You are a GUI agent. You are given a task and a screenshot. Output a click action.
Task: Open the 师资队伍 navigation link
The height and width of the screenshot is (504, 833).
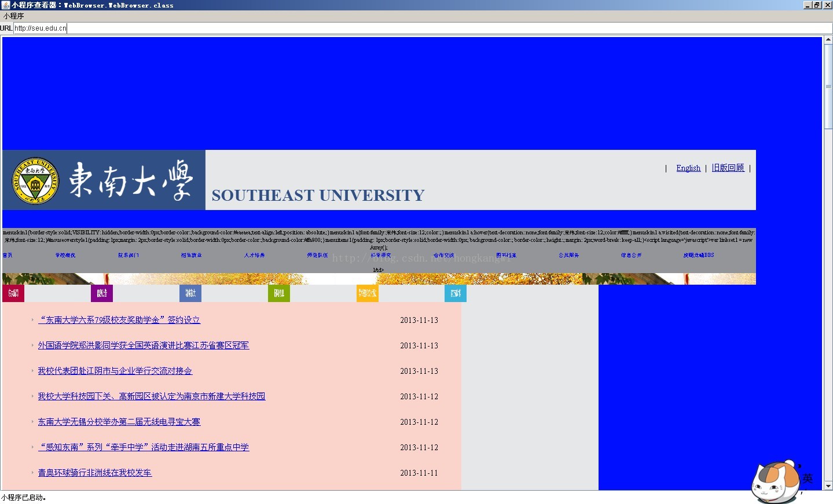pos(318,255)
